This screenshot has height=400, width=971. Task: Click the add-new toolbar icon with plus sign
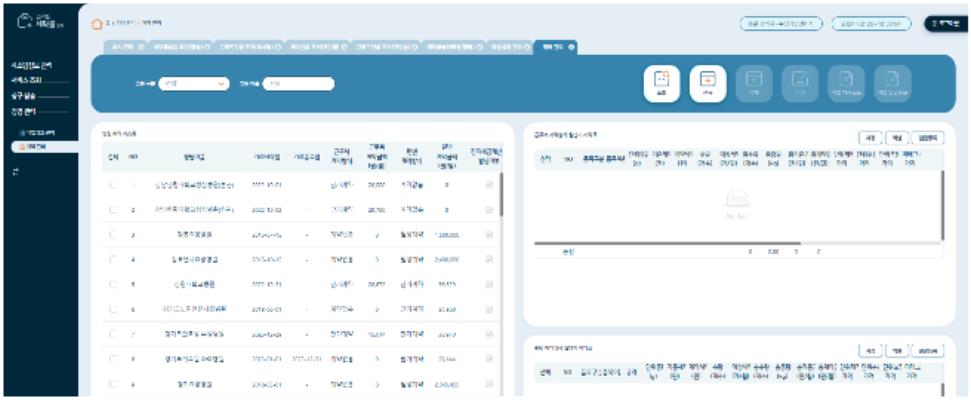click(708, 84)
